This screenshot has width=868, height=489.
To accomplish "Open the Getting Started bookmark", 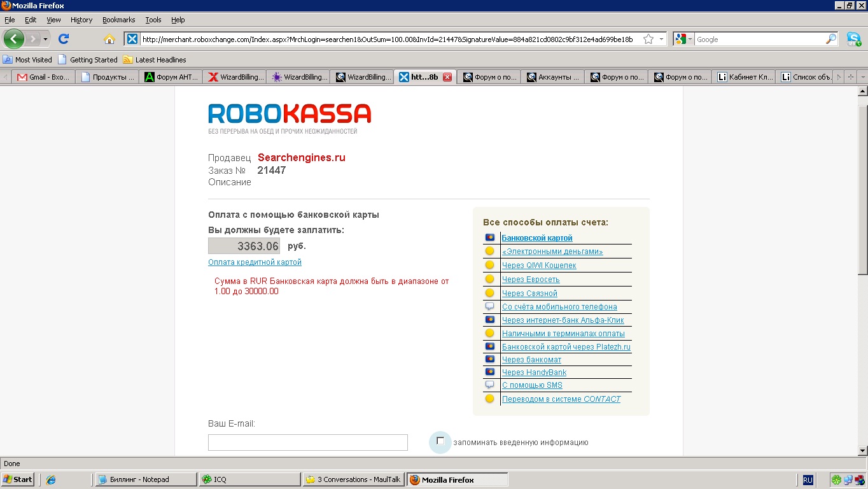I will pyautogui.click(x=88, y=60).
